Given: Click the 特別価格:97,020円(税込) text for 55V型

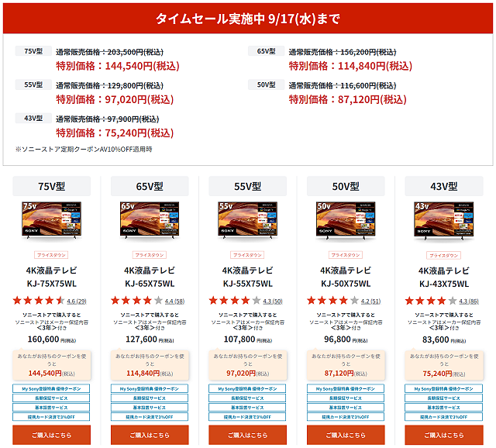Looking at the screenshot, I should coord(115,99).
